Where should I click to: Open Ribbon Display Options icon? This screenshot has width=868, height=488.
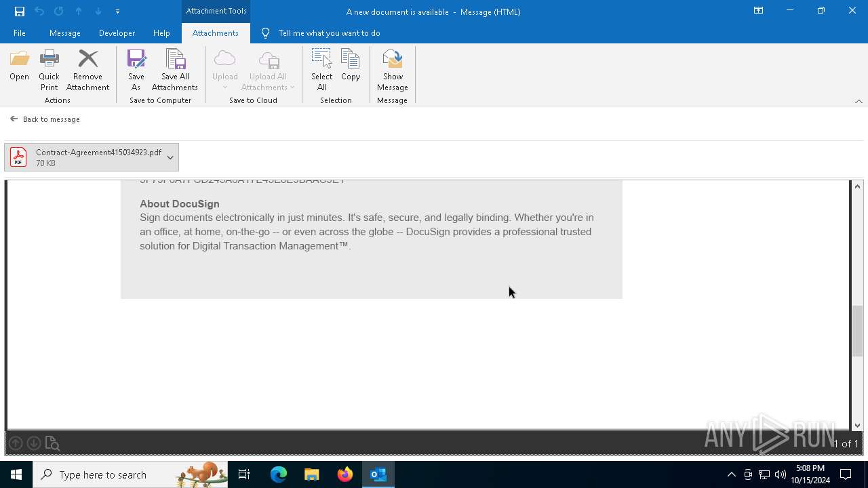759,11
